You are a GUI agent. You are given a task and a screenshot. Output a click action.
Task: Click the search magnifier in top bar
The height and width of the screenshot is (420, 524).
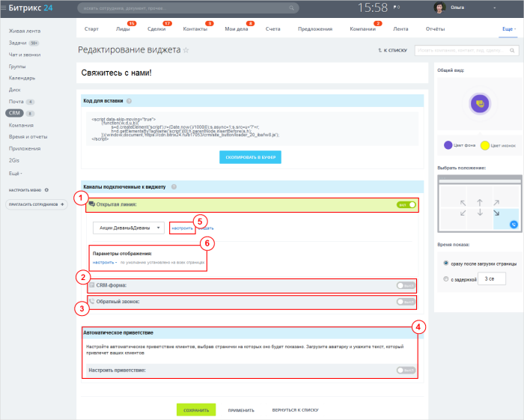[291, 8]
